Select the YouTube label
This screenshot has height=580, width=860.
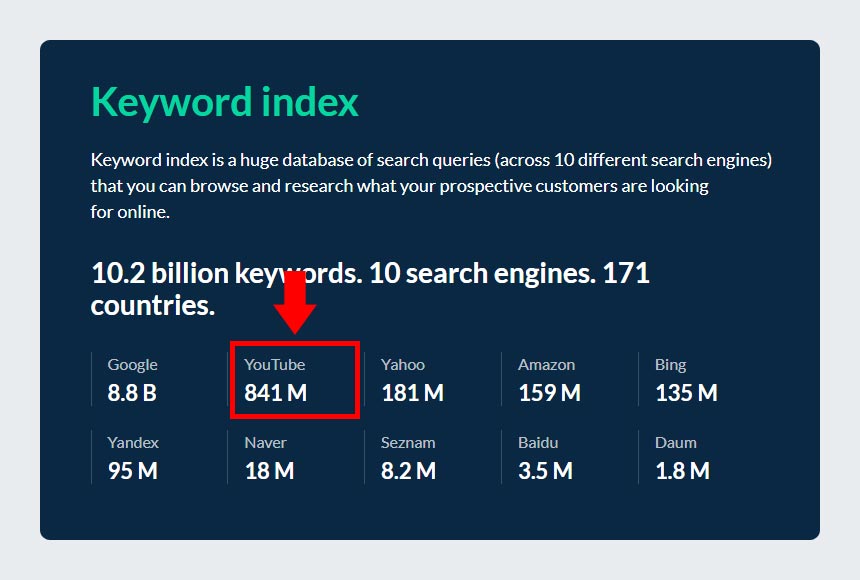point(274,364)
